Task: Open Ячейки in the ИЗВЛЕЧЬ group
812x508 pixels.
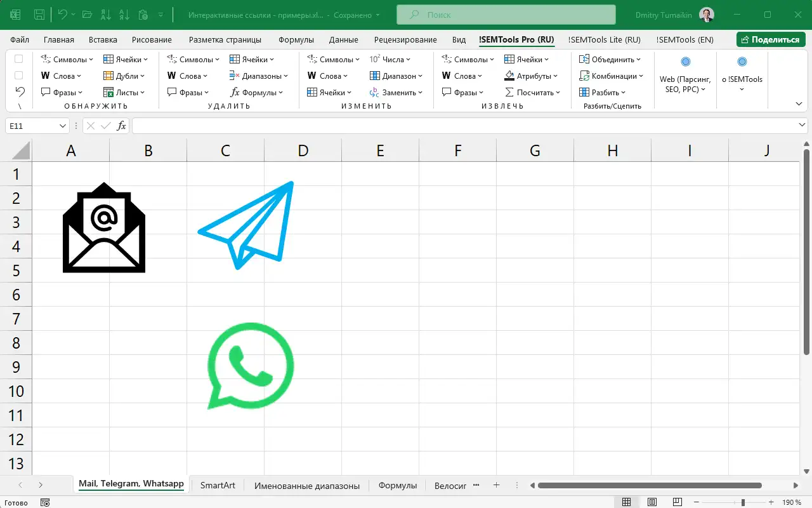Action: tap(527, 59)
